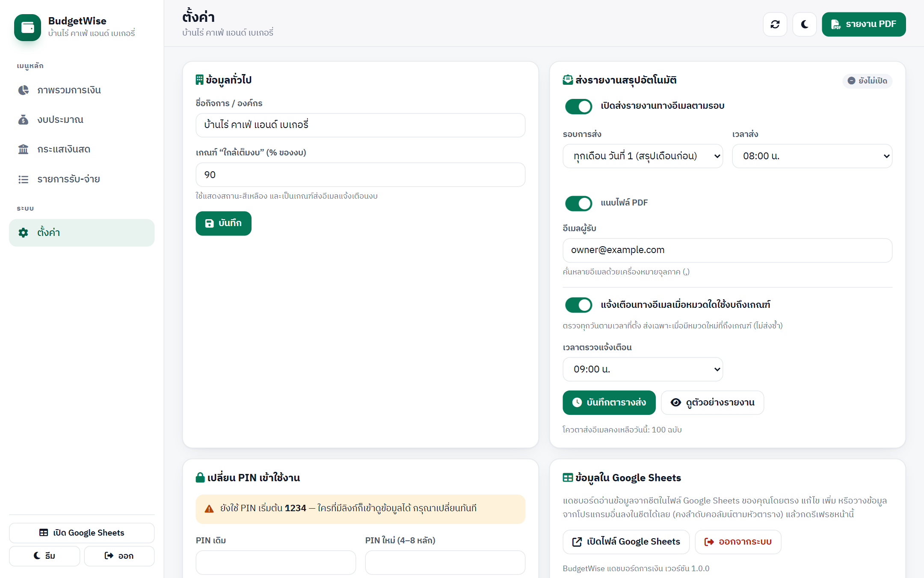The width and height of the screenshot is (924, 578).
Task: Click the บันทึก save button
Action: [223, 223]
